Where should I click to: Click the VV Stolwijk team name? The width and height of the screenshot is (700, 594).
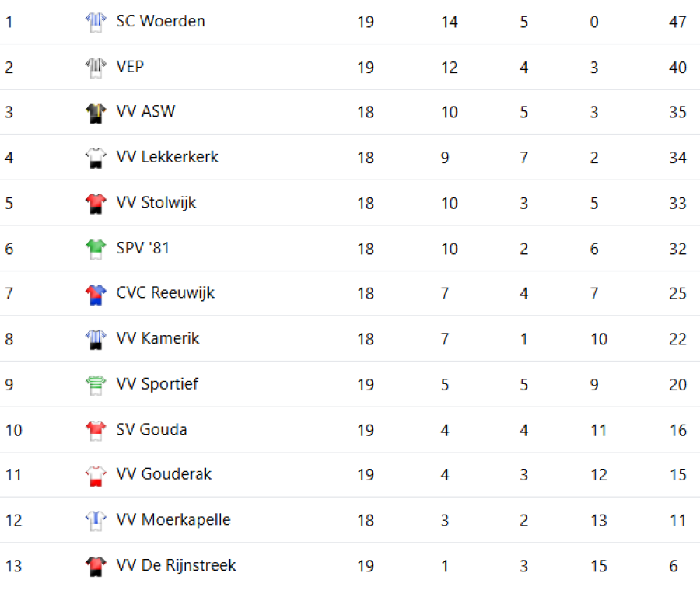[156, 203]
